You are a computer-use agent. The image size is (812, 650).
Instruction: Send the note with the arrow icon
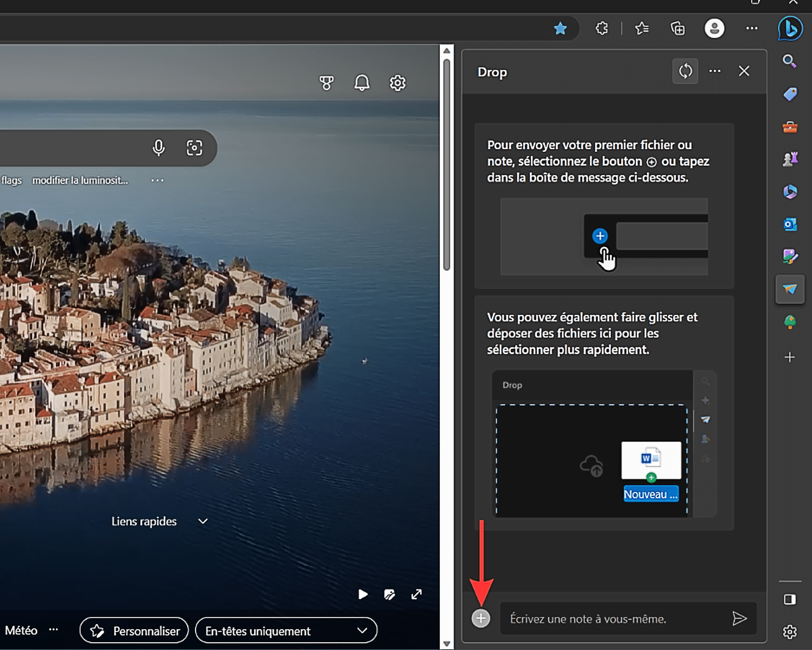(x=739, y=618)
